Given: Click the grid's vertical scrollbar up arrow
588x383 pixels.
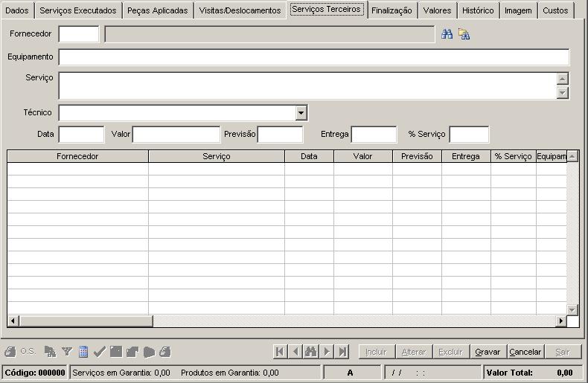Looking at the screenshot, I should [572, 156].
